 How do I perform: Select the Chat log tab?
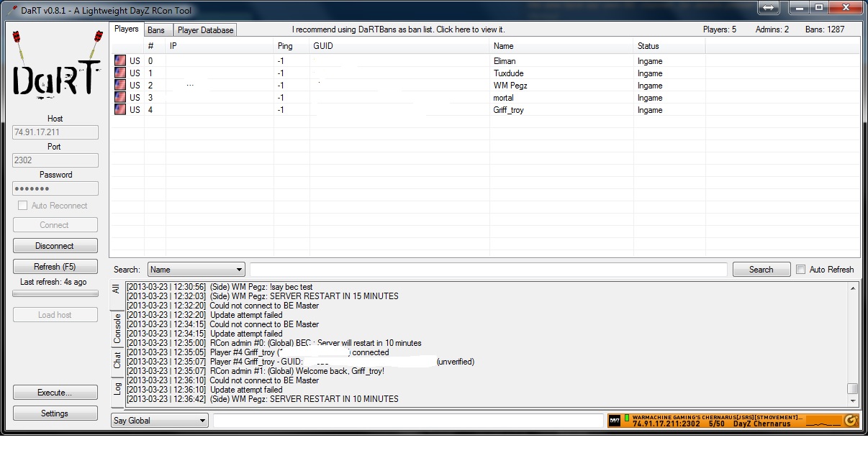[x=117, y=361]
